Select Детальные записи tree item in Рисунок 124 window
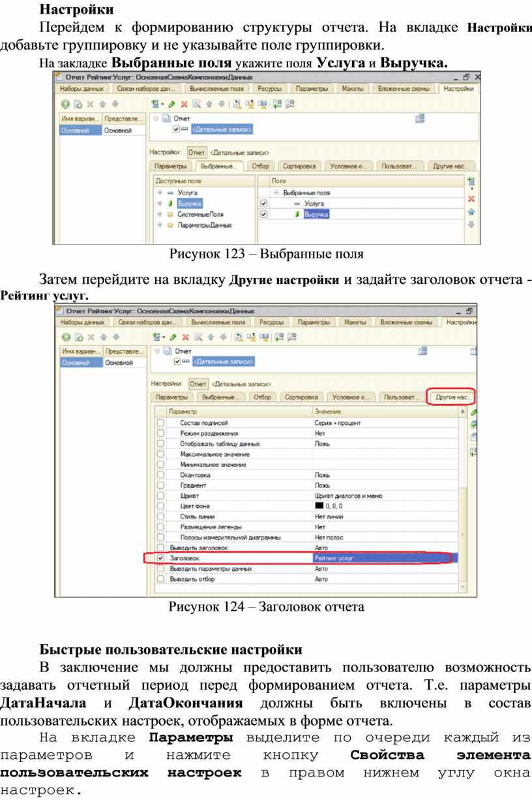Image resolution: width=532 pixels, height=800 pixels. coord(224,362)
